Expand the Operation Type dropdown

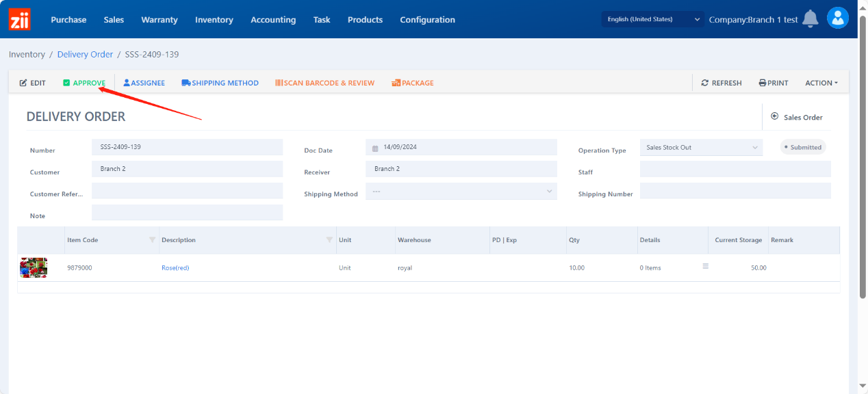pyautogui.click(x=701, y=147)
